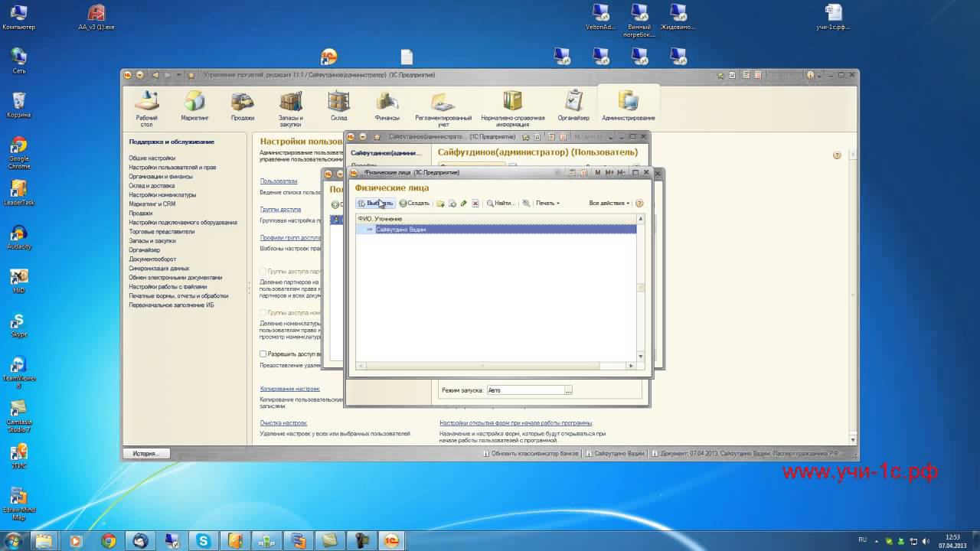This screenshot has height=551, width=980.
Task: Click the 1C icon in the taskbar
Action: tap(391, 541)
